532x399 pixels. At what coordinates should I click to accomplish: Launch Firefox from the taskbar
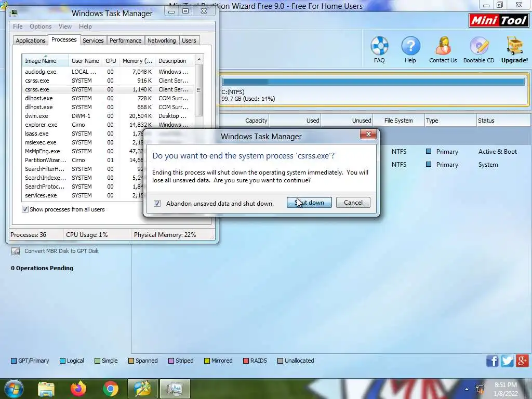tap(78, 389)
